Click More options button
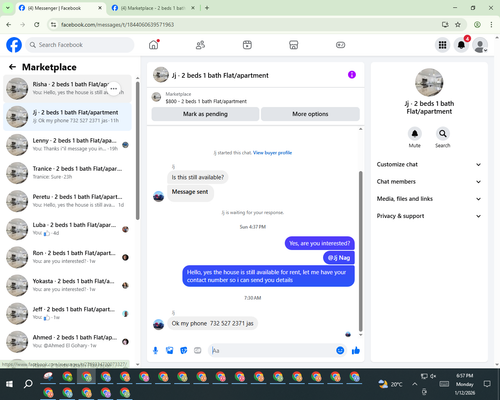This screenshot has height=400, width=500. point(310,114)
